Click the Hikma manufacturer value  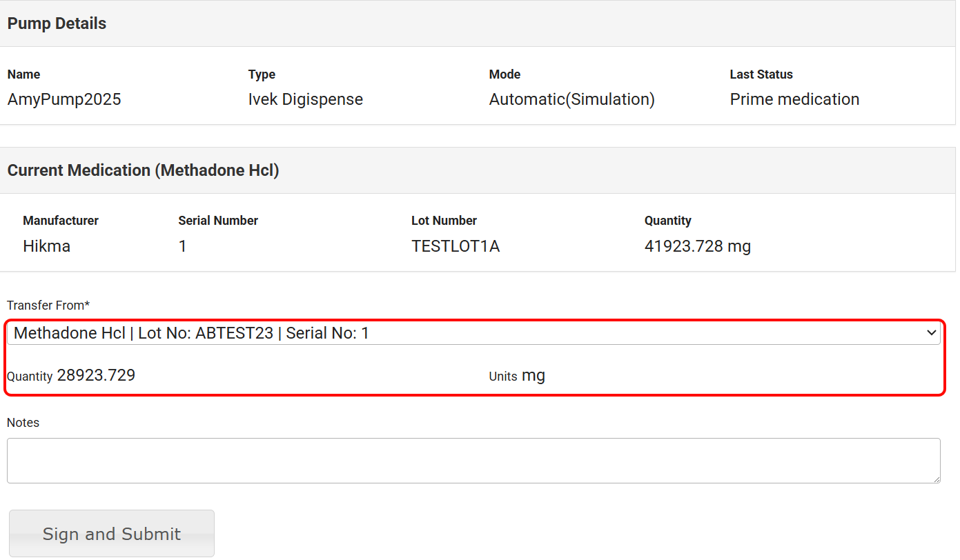(x=46, y=246)
